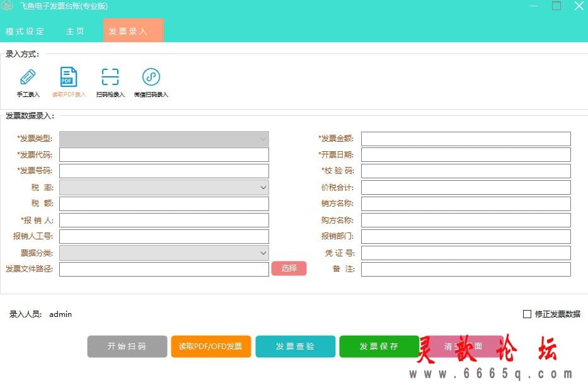Click the admin operator name text
Image resolution: width=588 pixels, height=390 pixels.
[x=61, y=314]
